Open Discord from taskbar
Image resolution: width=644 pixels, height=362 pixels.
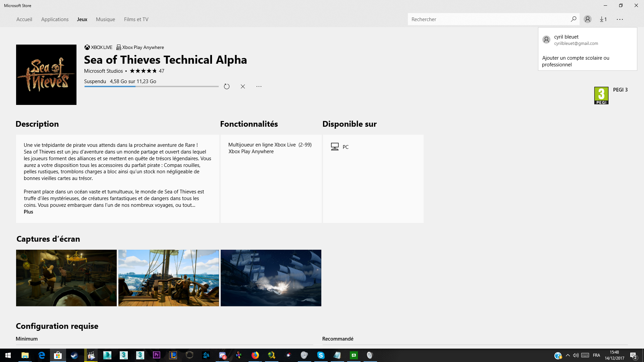coord(222,355)
